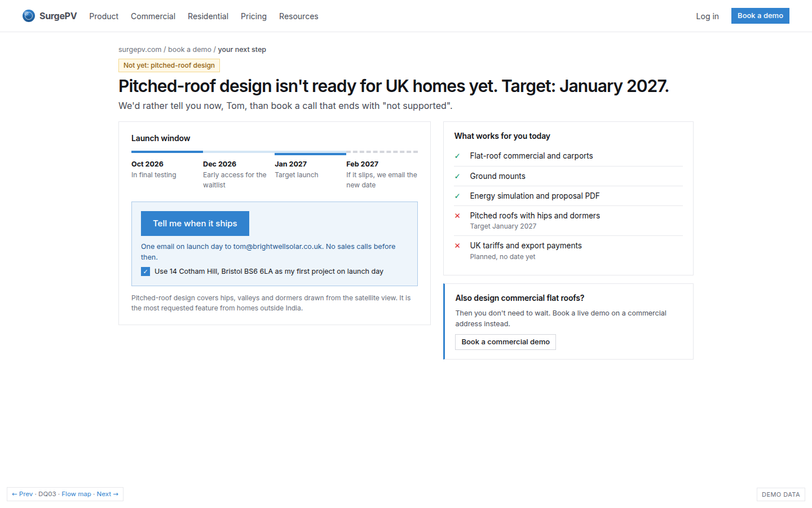Click the 'Launch window' heading

[161, 138]
